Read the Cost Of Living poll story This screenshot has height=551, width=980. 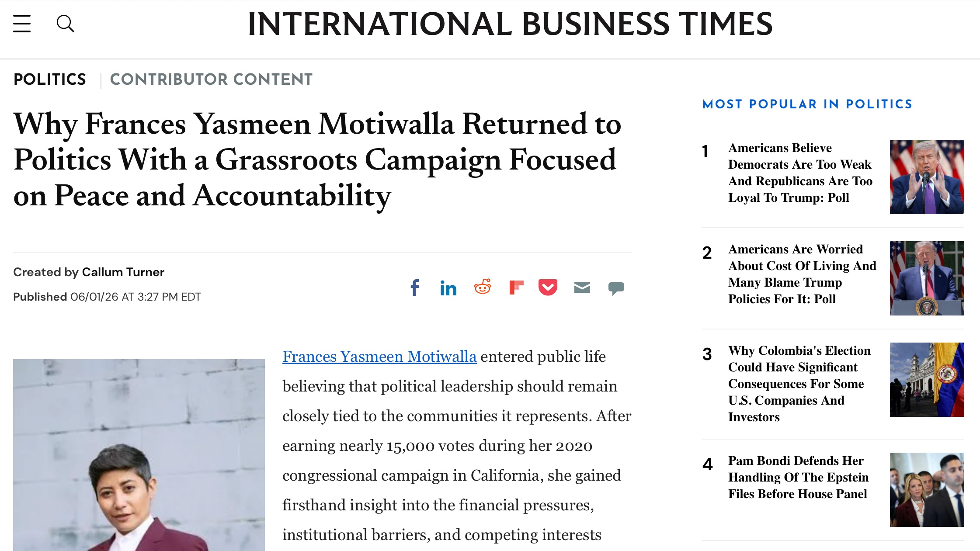click(x=802, y=274)
